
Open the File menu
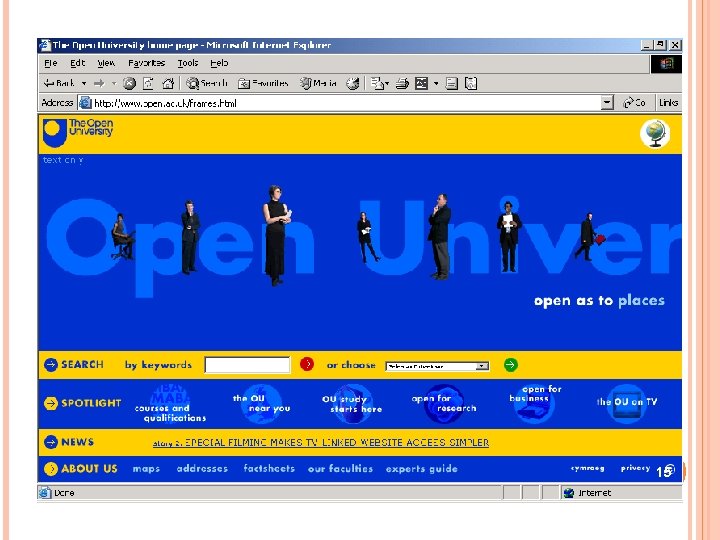coord(51,63)
